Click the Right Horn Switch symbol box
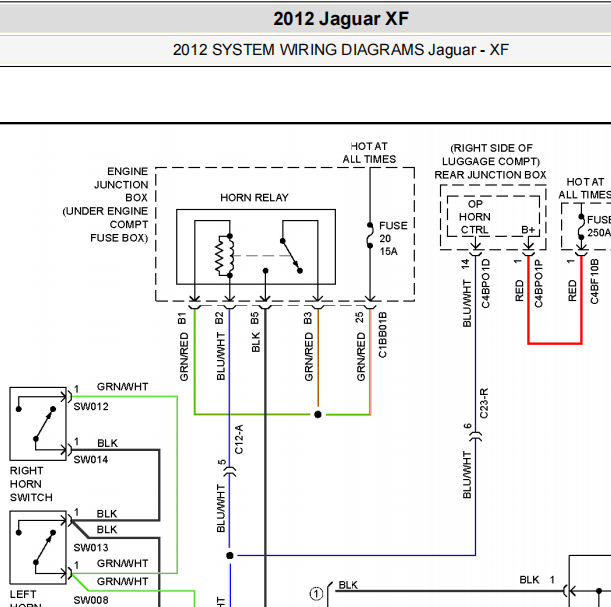Screen dimensions: 611x607 pos(38,424)
